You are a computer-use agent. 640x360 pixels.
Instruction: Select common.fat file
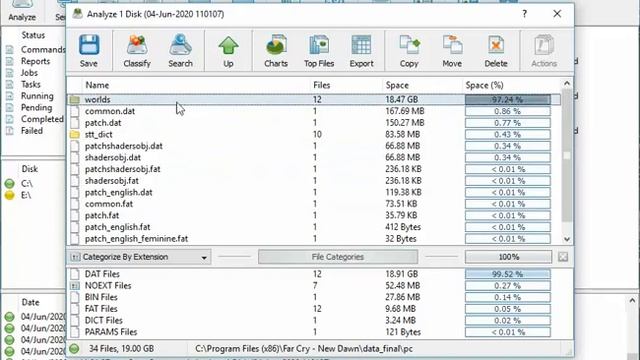pos(313,204)
